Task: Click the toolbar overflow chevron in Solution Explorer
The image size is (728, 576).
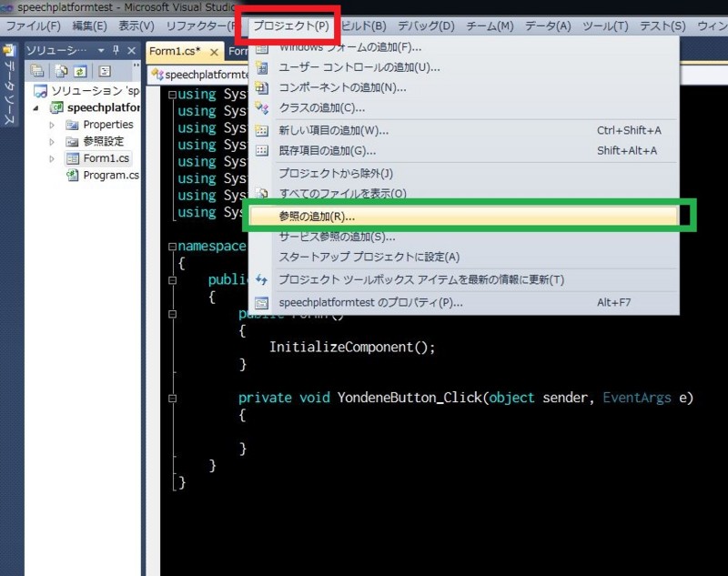Action: pyautogui.click(x=136, y=66)
